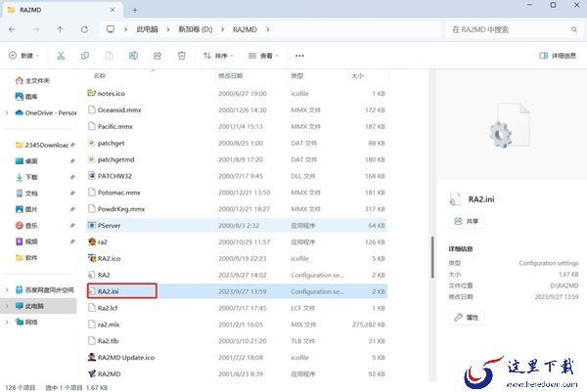Open Home in navigation pane

pyautogui.click(x=32, y=80)
